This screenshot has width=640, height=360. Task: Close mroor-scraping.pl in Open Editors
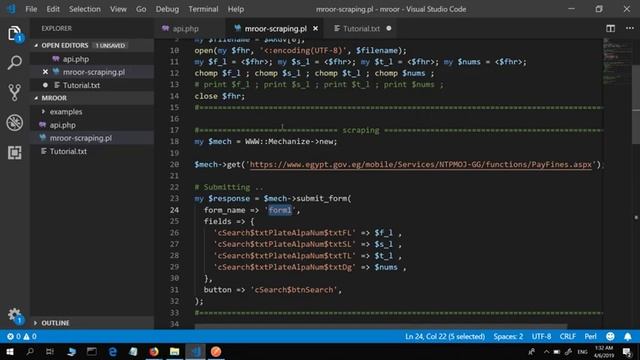point(45,72)
